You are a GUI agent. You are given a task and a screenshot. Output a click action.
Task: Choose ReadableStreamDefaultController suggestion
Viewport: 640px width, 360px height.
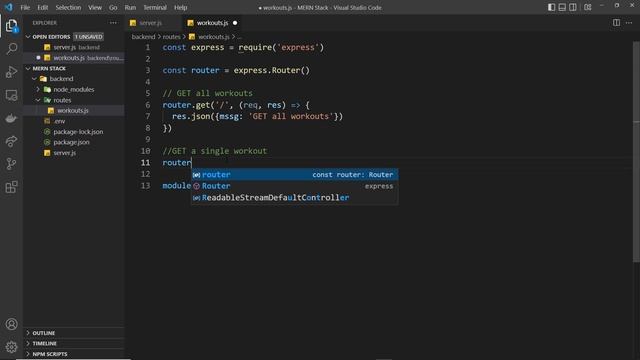tap(295, 198)
